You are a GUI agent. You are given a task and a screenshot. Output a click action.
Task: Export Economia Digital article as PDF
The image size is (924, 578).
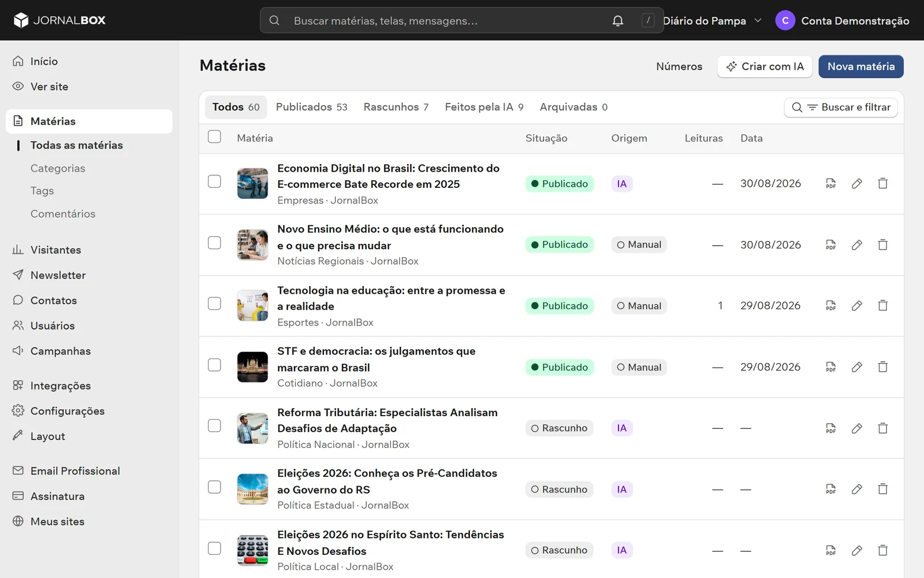pyautogui.click(x=830, y=184)
